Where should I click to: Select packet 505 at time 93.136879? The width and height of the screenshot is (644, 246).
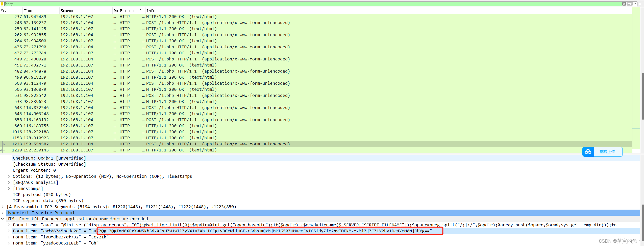click(x=316, y=89)
